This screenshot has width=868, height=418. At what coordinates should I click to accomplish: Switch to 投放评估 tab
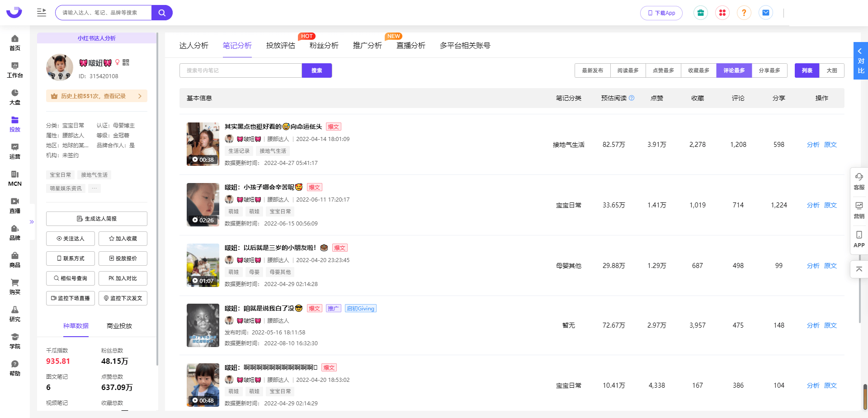coord(280,46)
